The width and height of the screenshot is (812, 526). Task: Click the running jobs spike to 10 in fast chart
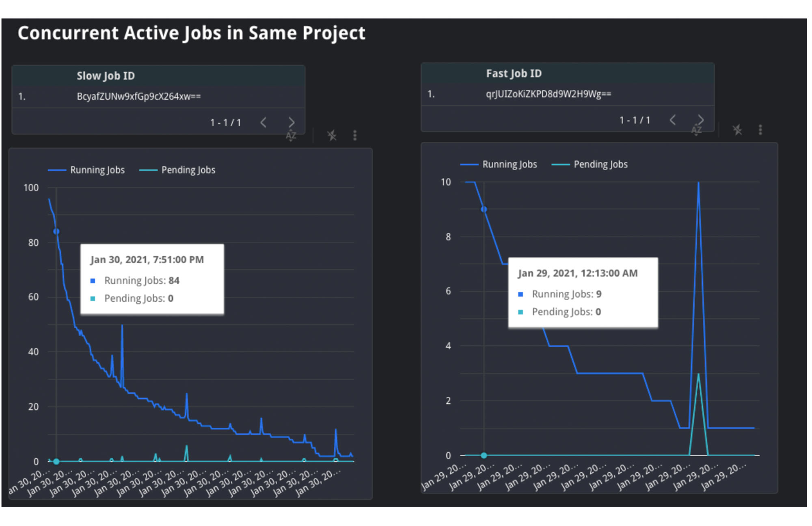tap(698, 182)
